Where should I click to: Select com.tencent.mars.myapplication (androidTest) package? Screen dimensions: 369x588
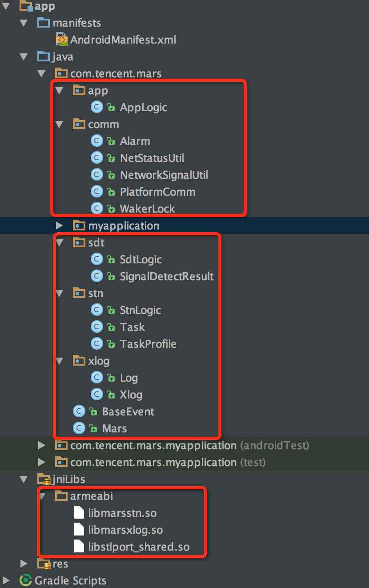tap(153, 445)
